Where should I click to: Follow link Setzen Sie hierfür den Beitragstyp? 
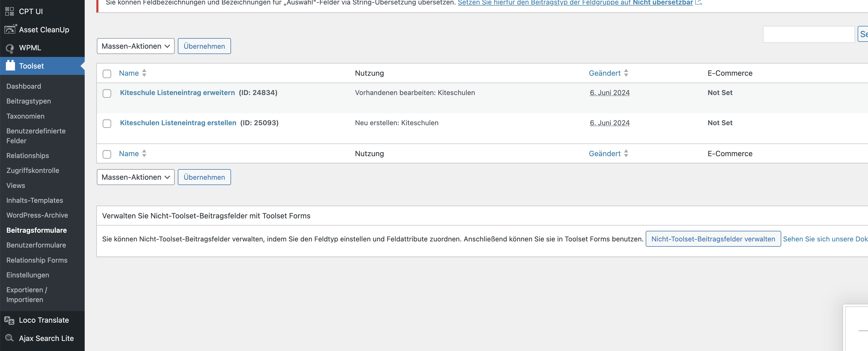(575, 3)
